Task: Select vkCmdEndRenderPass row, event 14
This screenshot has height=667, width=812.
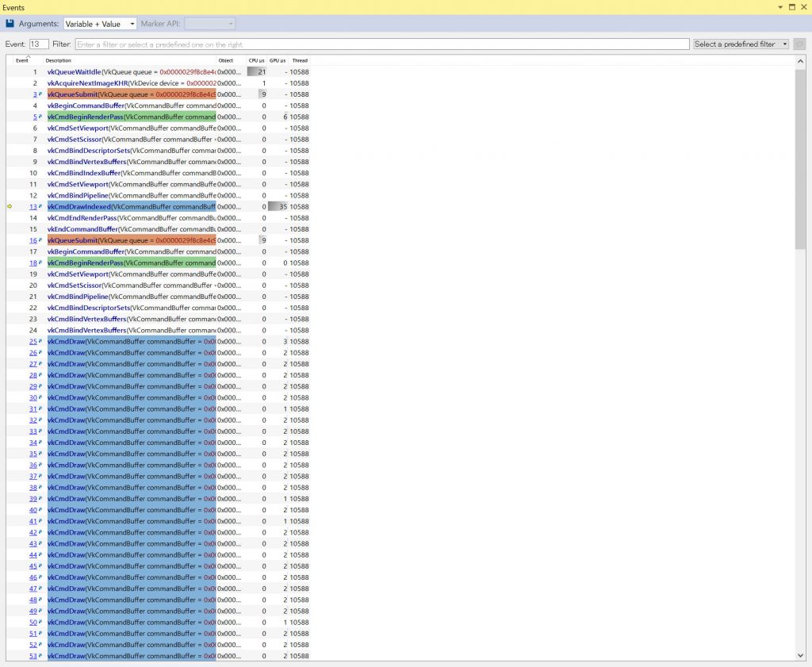Action: [158, 218]
